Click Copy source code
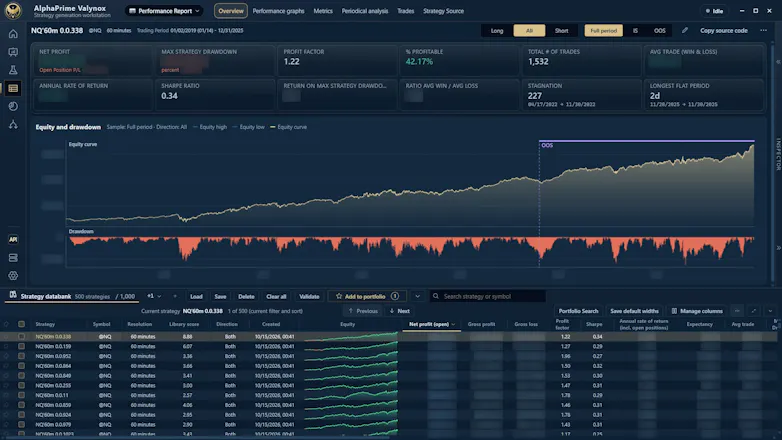 point(724,30)
